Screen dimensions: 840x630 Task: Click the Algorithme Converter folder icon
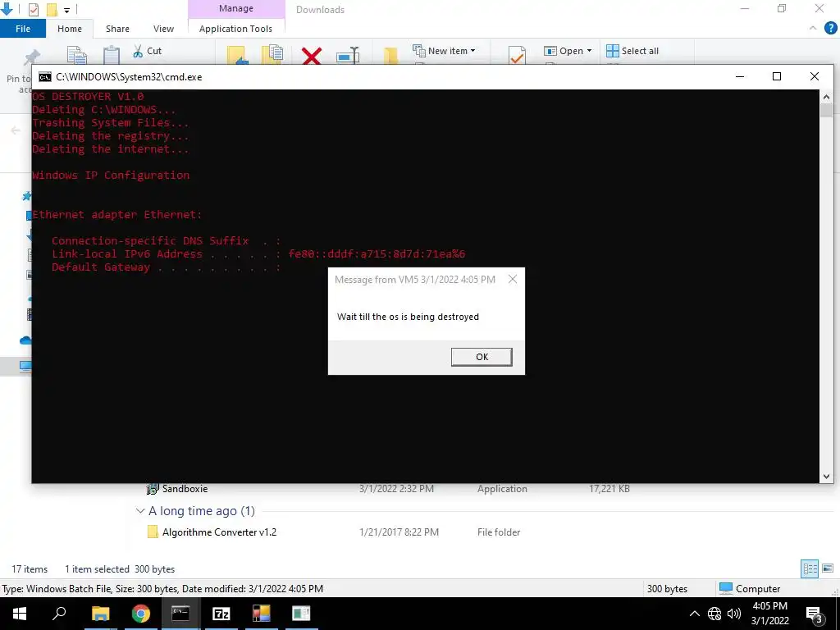click(153, 532)
